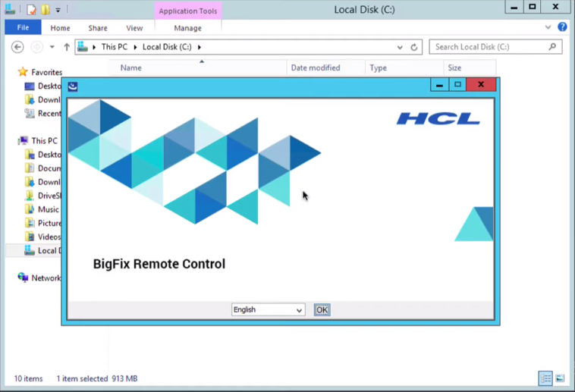Select This PC in navigation pane
Viewport: 575px width, 392px height.
point(44,141)
